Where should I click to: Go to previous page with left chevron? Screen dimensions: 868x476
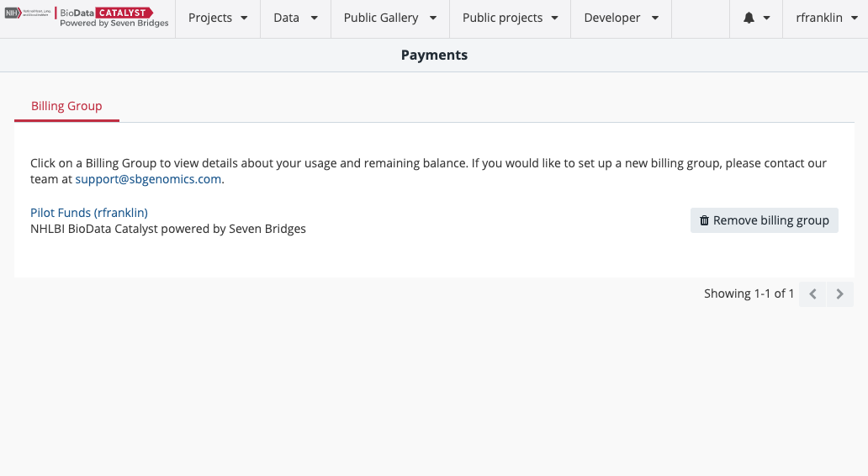point(812,294)
